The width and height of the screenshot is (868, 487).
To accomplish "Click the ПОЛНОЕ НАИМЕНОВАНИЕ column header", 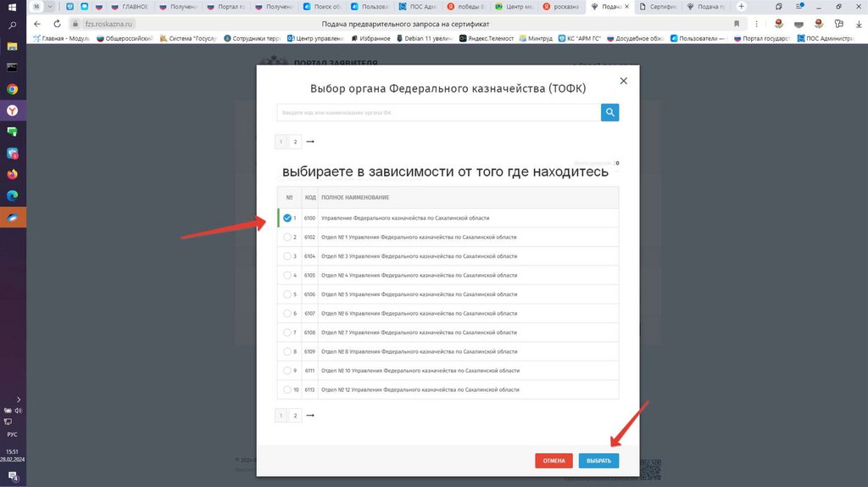I will click(x=355, y=198).
